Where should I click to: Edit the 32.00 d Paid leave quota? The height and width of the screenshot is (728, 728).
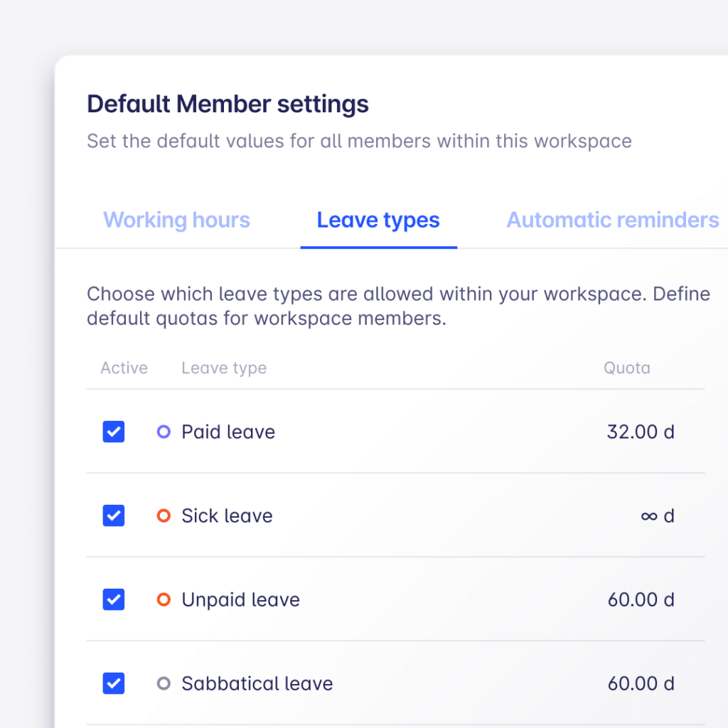(640, 432)
